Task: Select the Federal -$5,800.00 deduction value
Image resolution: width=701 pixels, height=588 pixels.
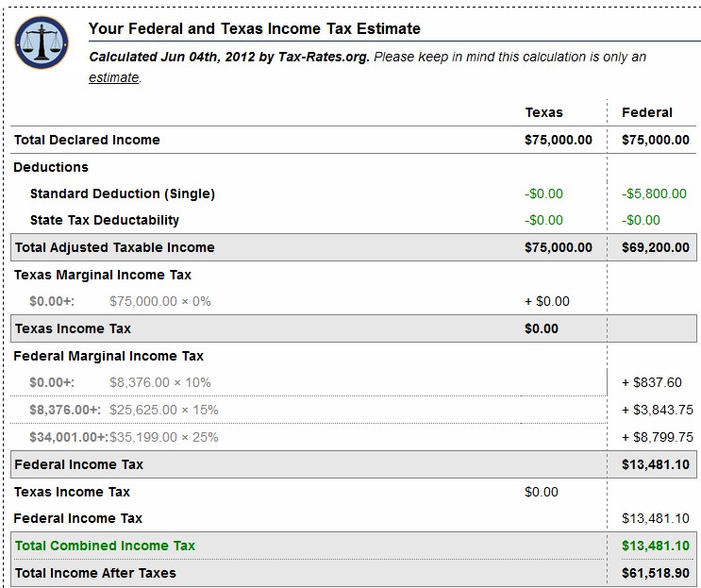Action: pos(654,193)
